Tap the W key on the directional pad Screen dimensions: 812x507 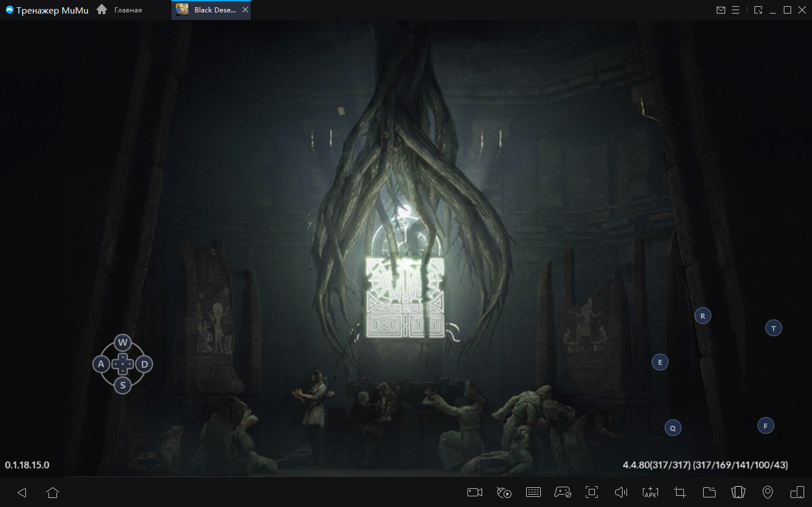(x=123, y=342)
